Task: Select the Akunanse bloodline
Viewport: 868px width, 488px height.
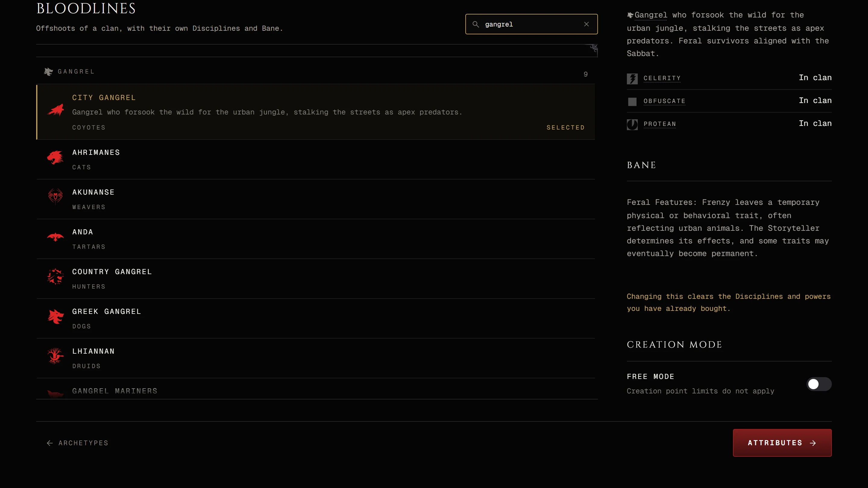Action: (315, 199)
